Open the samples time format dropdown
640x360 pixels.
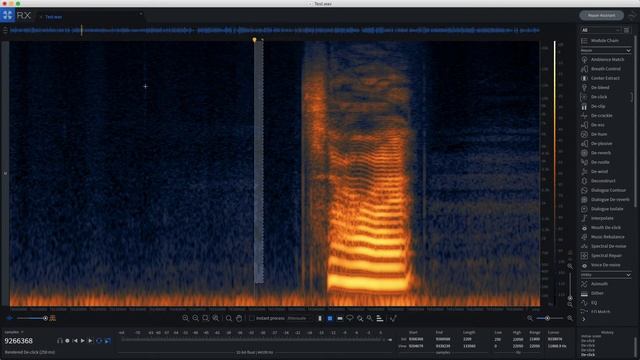pos(14,332)
